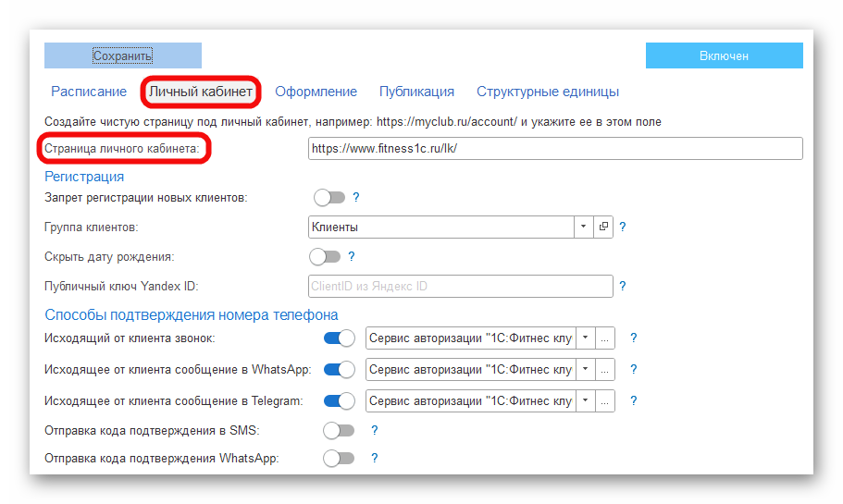Click the Группа клиентов label
Screen dimensions: 843x504
(91, 227)
